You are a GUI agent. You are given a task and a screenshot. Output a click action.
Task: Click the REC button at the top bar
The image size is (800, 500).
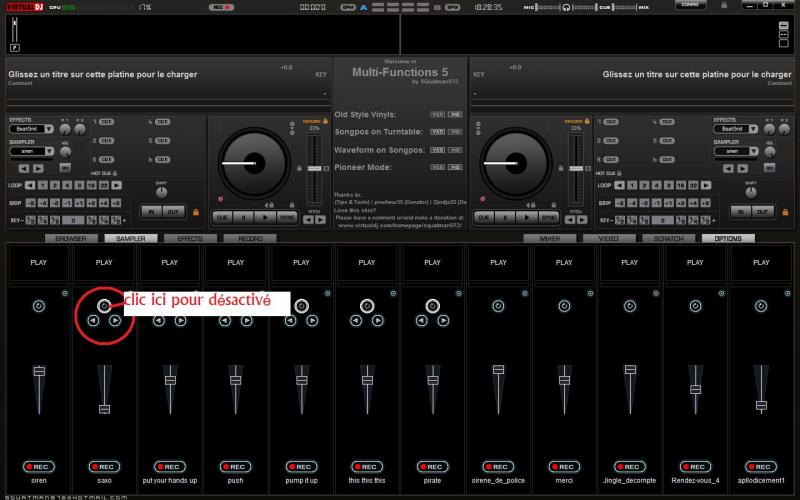point(220,6)
